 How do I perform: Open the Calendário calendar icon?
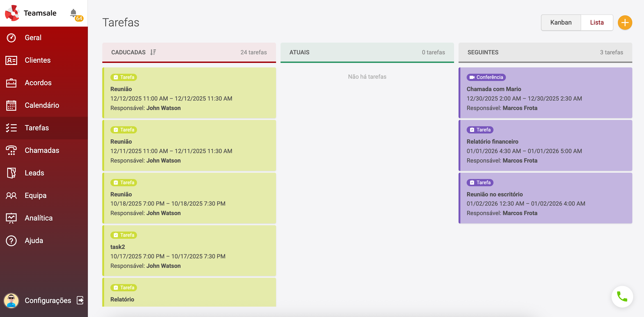(11, 105)
